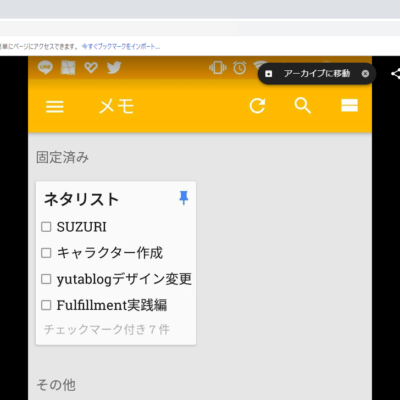The height and width of the screenshot is (400, 400).
Task: Tap the vibrate mode status icon
Action: 218,68
